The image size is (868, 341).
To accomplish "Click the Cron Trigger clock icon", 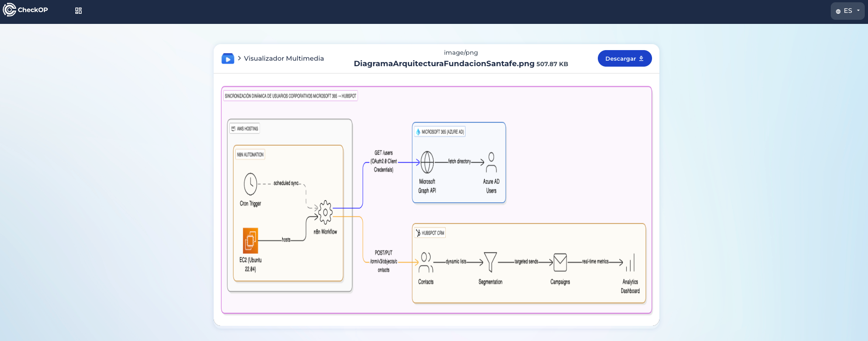I will point(250,184).
